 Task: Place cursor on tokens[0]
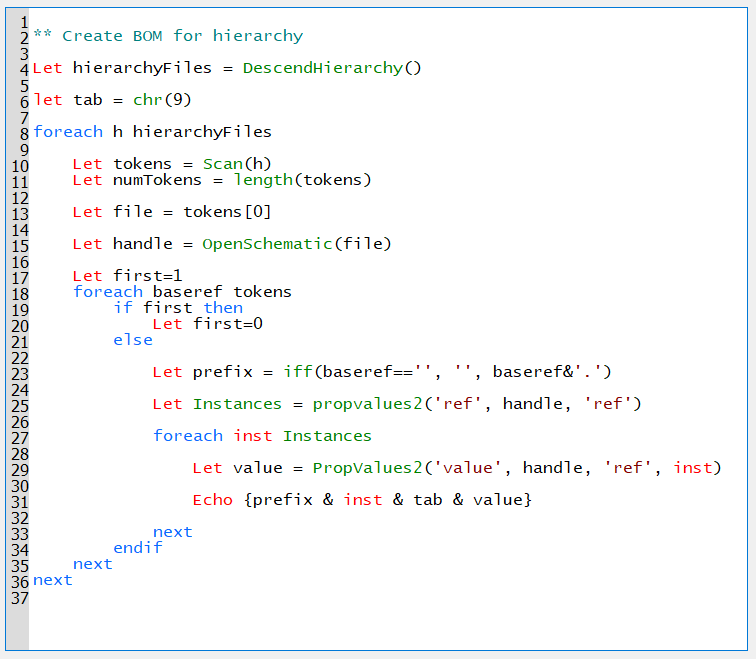click(227, 212)
